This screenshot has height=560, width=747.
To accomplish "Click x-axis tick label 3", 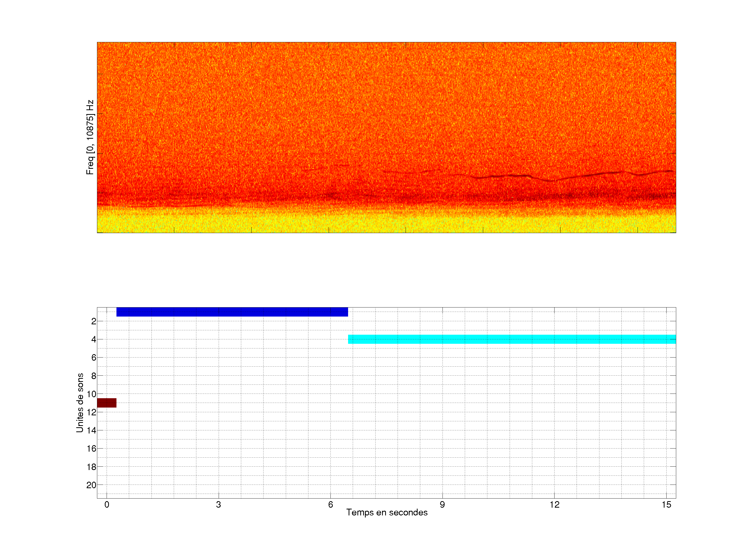I will pyautogui.click(x=218, y=505).
